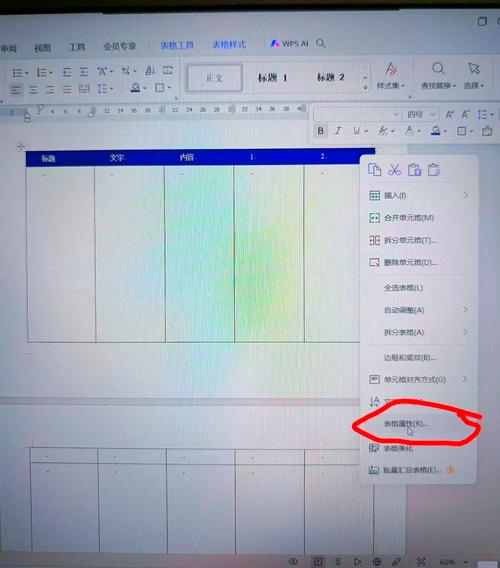Choose 表格美化 menu entry
This screenshot has width=500, height=568.
point(418,448)
